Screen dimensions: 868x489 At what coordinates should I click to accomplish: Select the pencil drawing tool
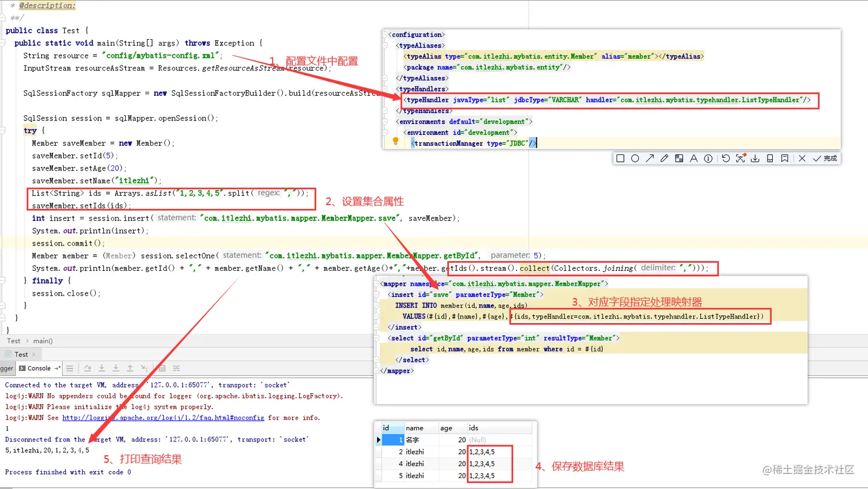[664, 158]
